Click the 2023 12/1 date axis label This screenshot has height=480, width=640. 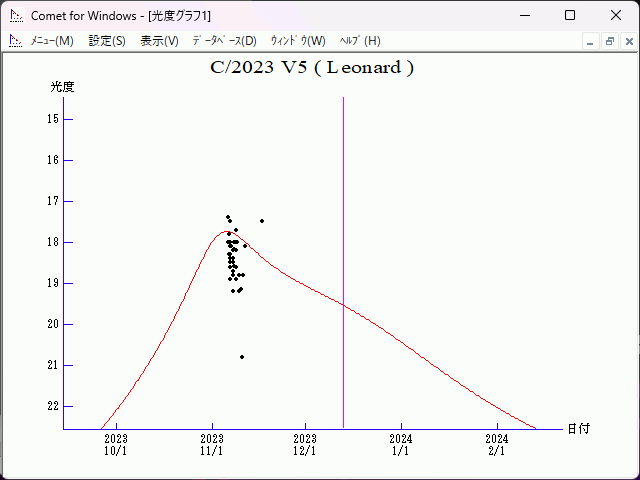point(305,444)
